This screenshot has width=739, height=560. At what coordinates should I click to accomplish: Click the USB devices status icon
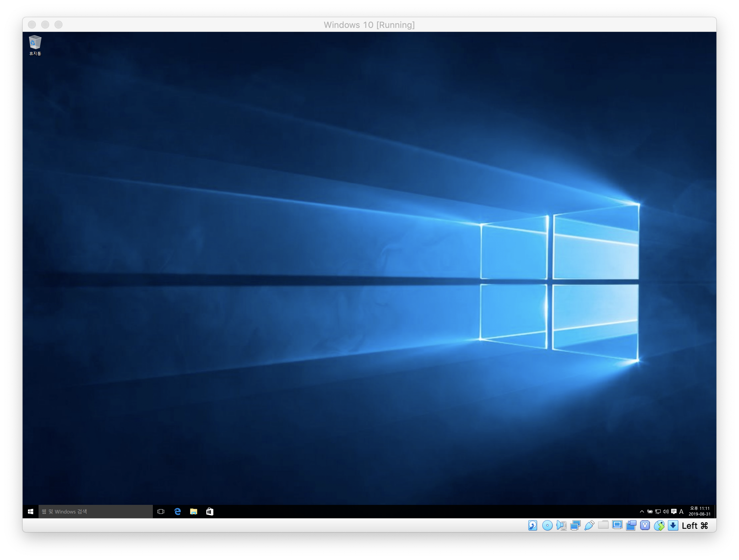(589, 525)
